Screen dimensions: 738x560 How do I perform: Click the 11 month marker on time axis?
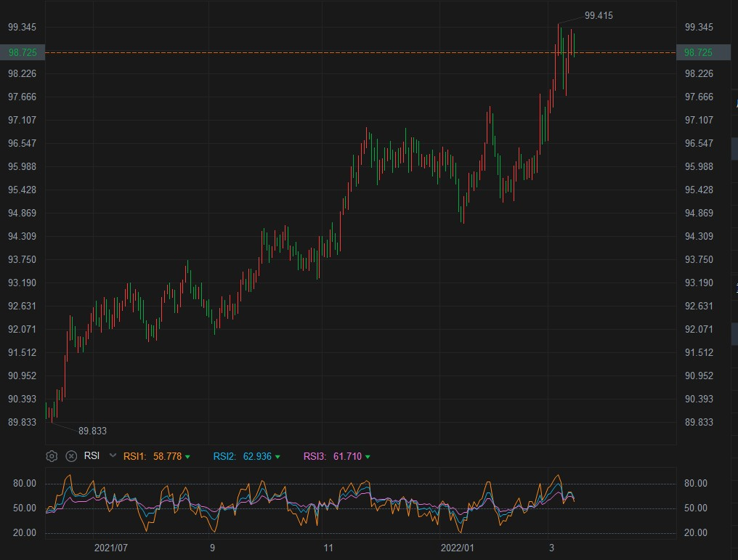pos(328,548)
